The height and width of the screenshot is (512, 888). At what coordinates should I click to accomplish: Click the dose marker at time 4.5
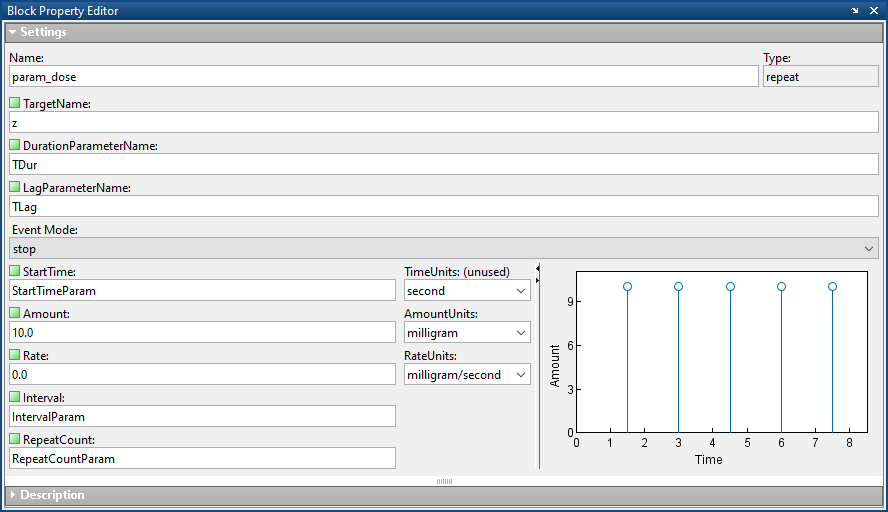731,287
